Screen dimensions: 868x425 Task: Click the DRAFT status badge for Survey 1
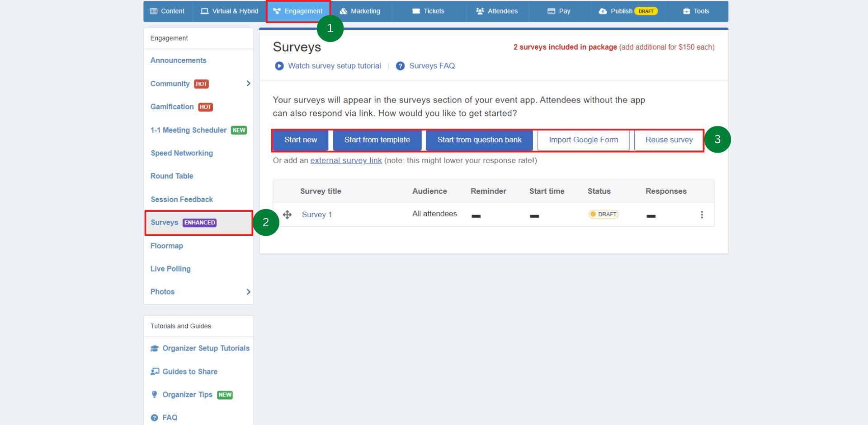click(604, 214)
